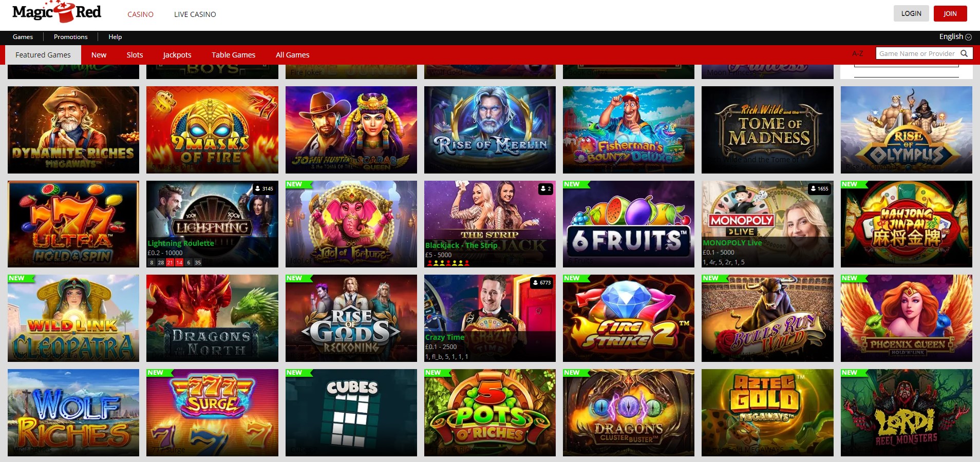Select the Table Games tab
This screenshot has width=980, height=462.
coord(233,55)
